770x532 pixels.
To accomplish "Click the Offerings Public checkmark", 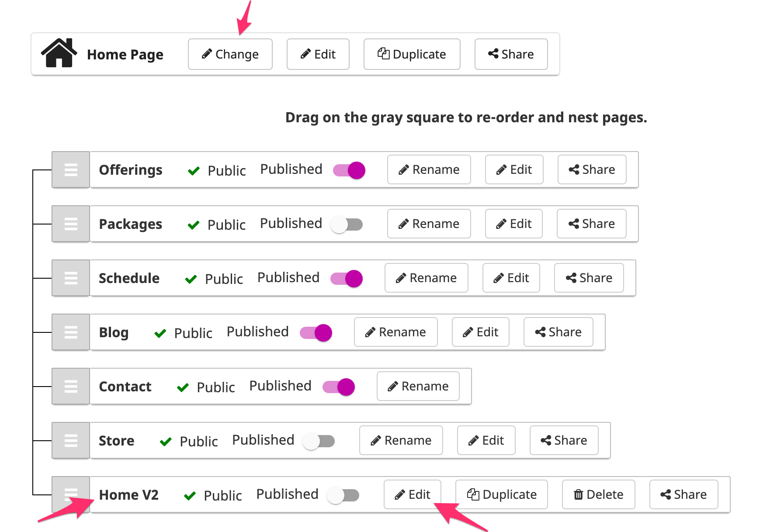I will (194, 171).
